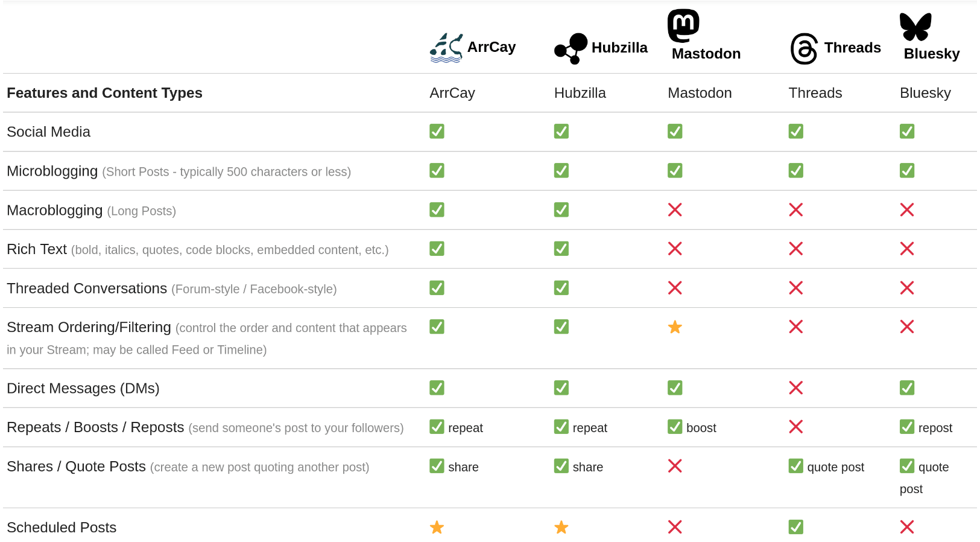Click the 'Threaded Conversations' row label

pyautogui.click(x=87, y=289)
